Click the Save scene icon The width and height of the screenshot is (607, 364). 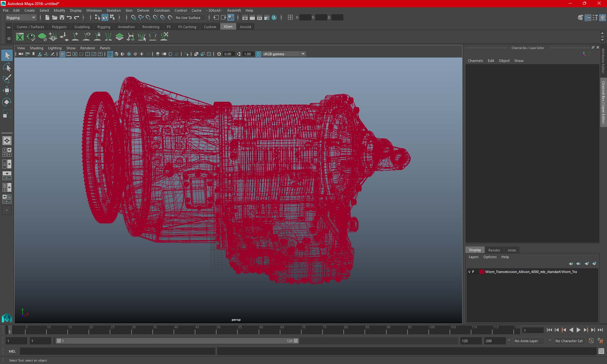(62, 18)
